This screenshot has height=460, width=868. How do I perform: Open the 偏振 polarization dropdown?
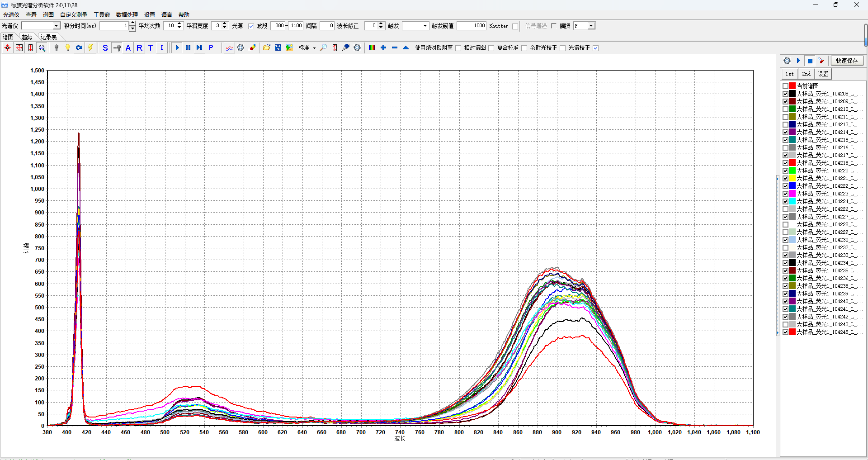tap(591, 26)
